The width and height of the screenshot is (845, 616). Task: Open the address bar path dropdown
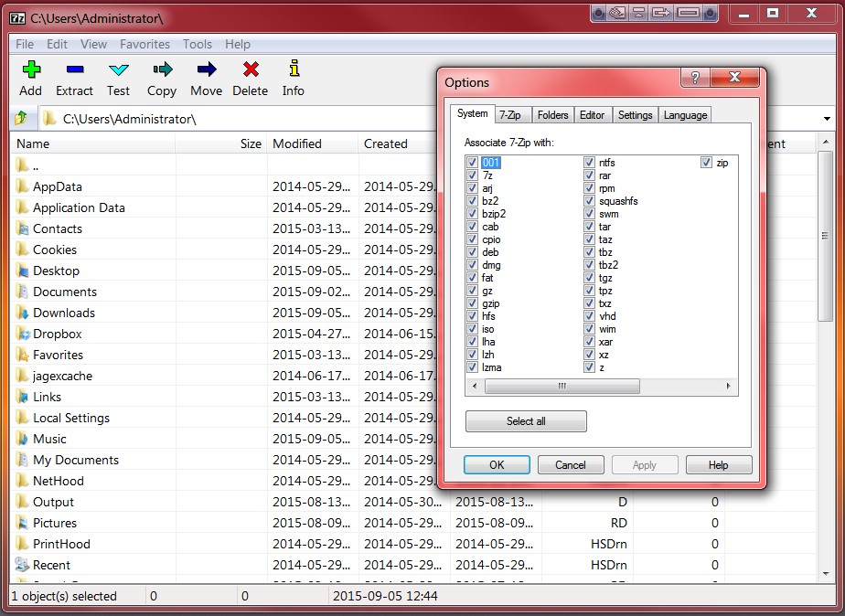pos(828,119)
